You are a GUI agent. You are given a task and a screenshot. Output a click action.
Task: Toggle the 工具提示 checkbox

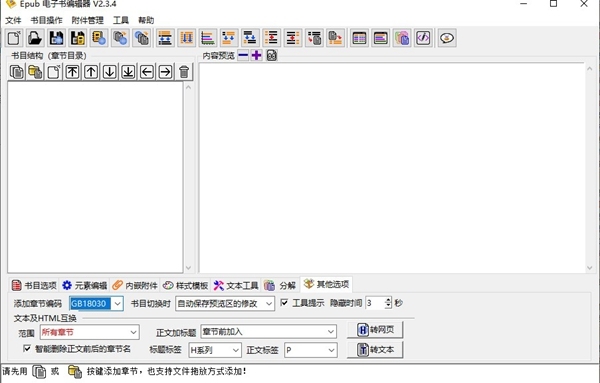click(x=284, y=303)
